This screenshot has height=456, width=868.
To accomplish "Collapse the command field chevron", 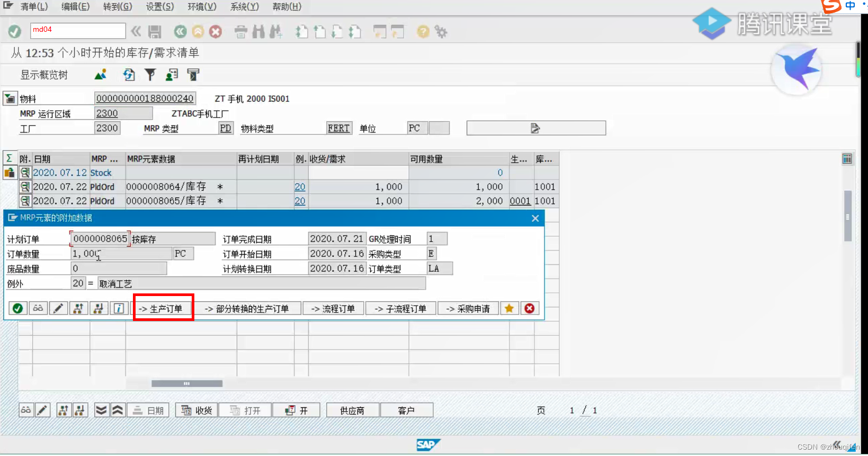I will (x=136, y=32).
